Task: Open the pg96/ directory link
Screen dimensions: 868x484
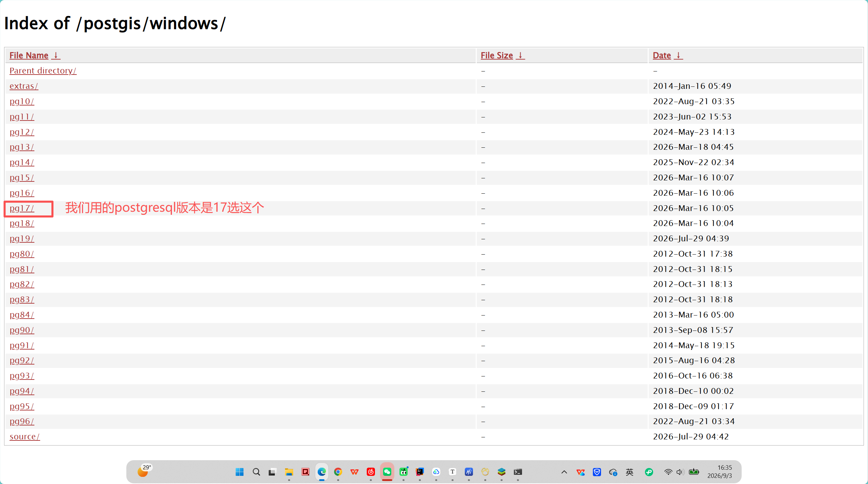Action: point(22,421)
